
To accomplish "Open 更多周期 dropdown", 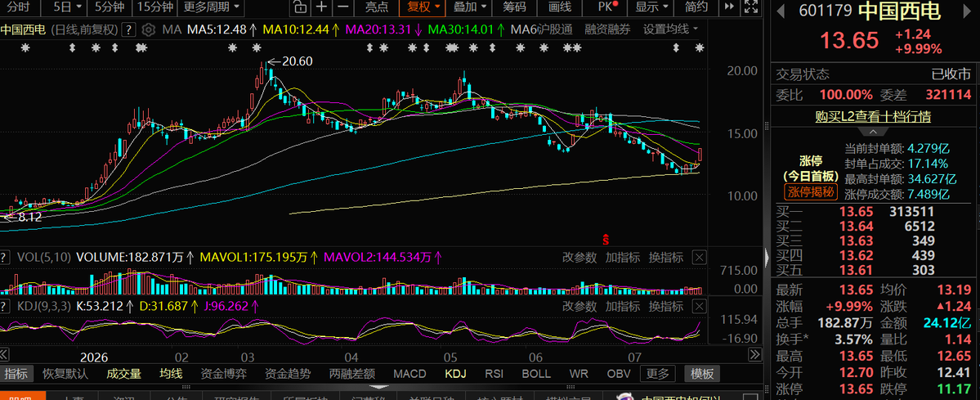I will 212,7.
